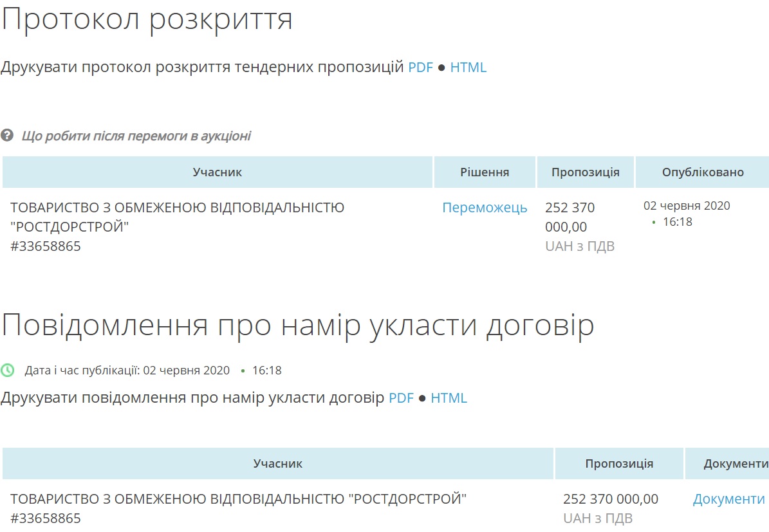
Task: Select the 'Учасник' header in first table
Action: [x=218, y=172]
